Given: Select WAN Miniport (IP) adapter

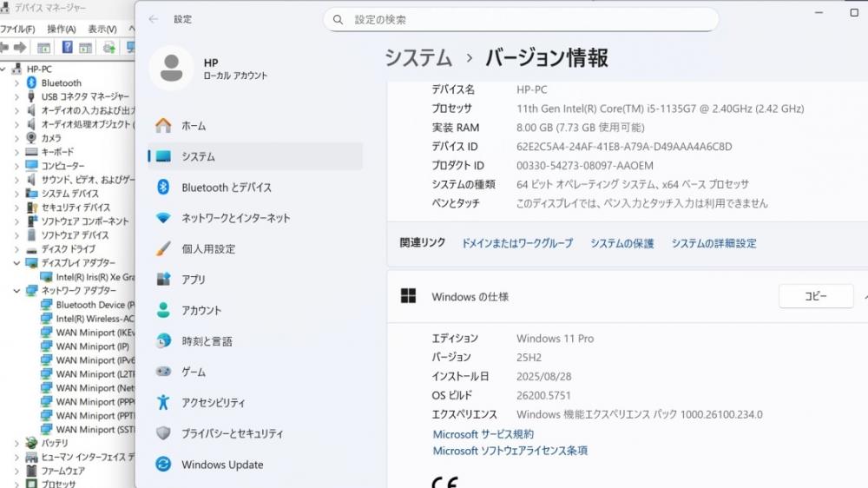Looking at the screenshot, I should (93, 346).
